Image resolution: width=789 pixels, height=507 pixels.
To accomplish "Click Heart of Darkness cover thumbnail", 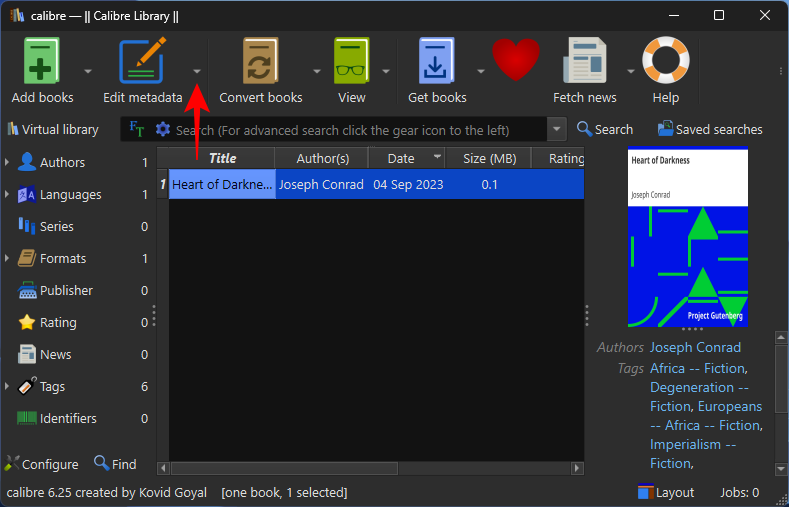I will pyautogui.click(x=688, y=236).
